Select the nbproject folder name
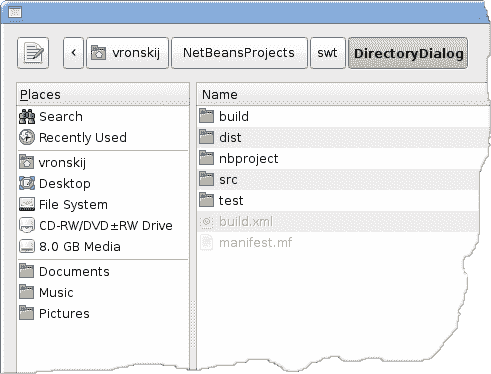Viewport: 491px width, 374px height. (x=249, y=159)
